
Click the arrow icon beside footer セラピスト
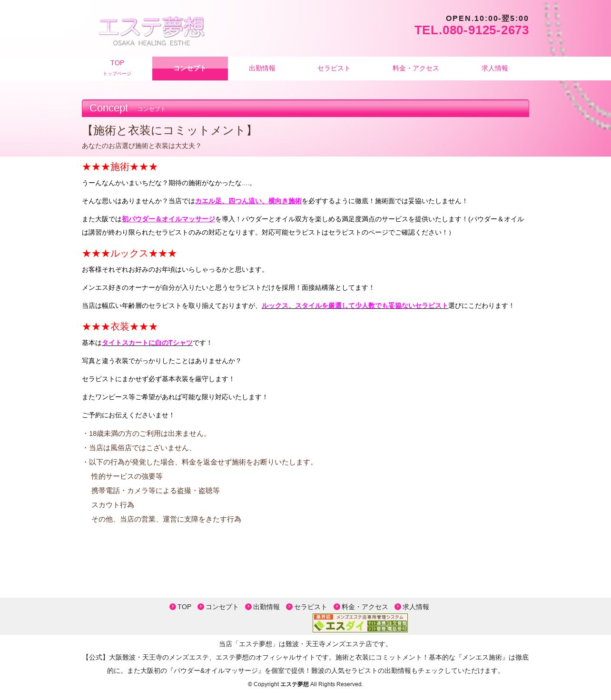[289, 607]
